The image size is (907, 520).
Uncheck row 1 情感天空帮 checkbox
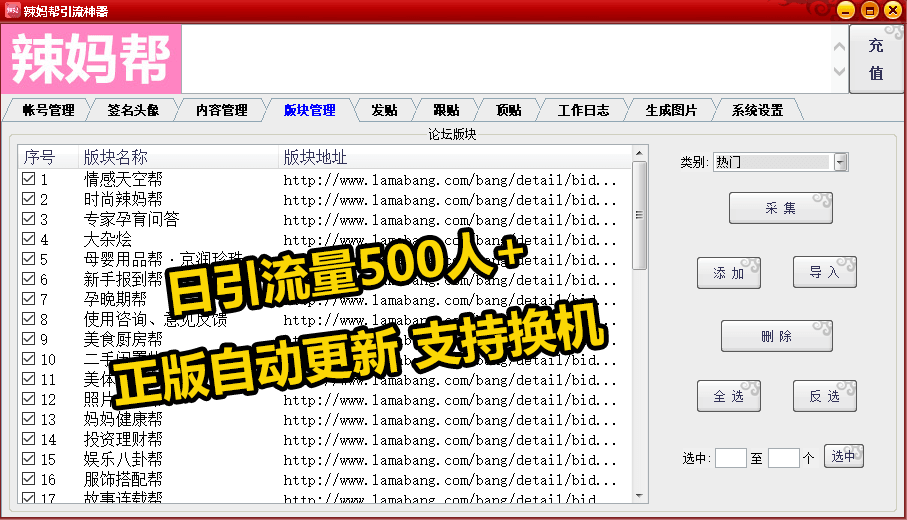pos(28,179)
